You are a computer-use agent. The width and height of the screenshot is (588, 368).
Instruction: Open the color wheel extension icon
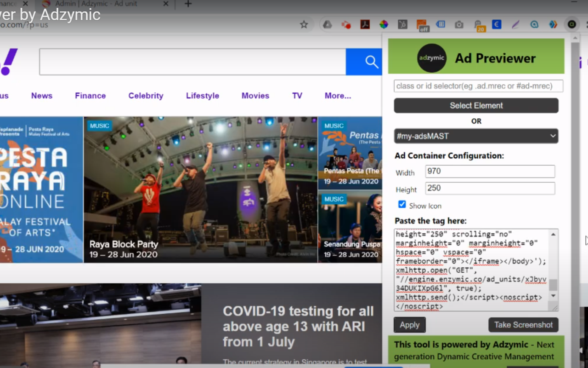click(384, 24)
